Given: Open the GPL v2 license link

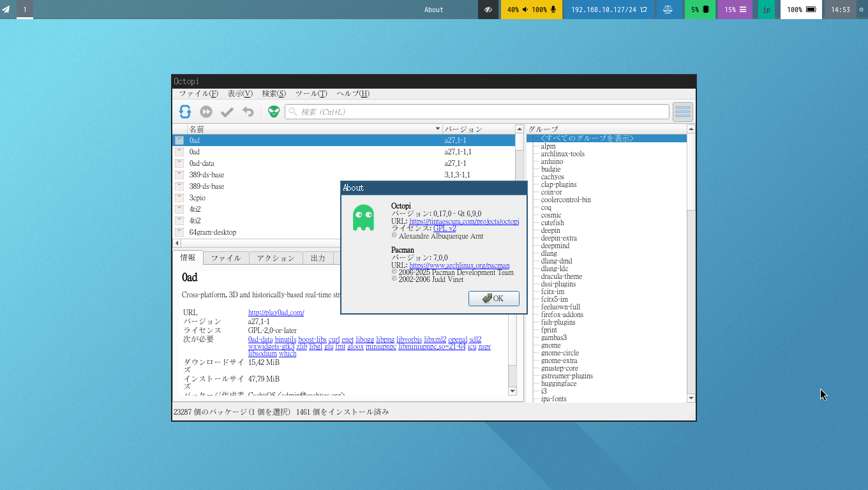Looking at the screenshot, I should (x=444, y=228).
